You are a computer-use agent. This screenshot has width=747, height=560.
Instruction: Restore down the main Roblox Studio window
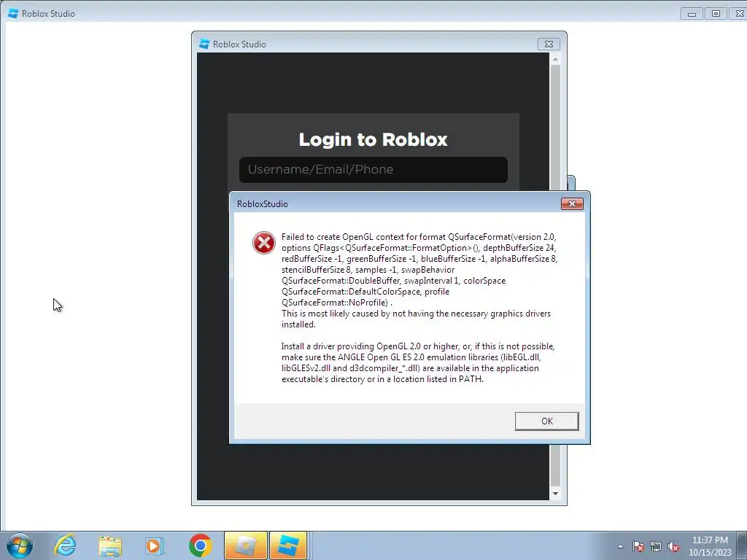pyautogui.click(x=716, y=14)
